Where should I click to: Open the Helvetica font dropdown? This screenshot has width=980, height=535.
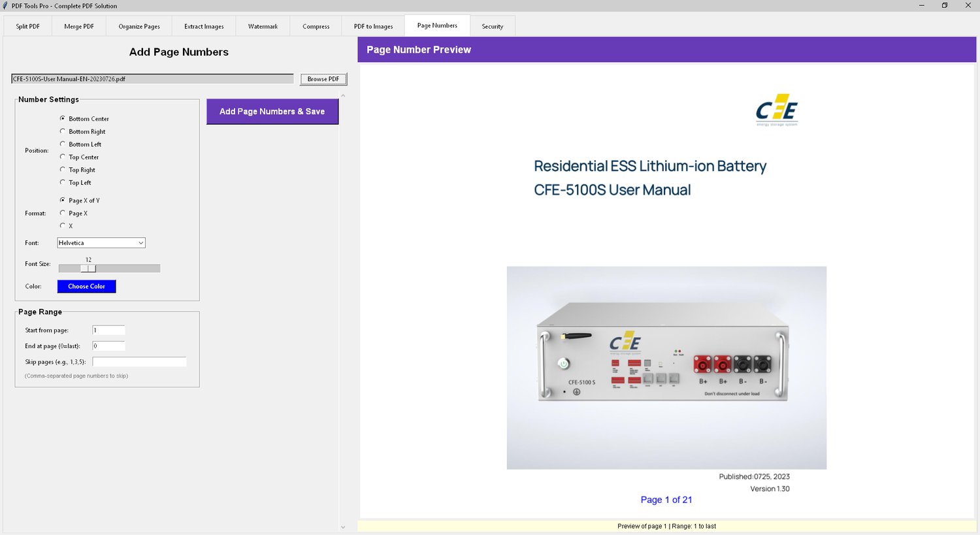coord(101,243)
